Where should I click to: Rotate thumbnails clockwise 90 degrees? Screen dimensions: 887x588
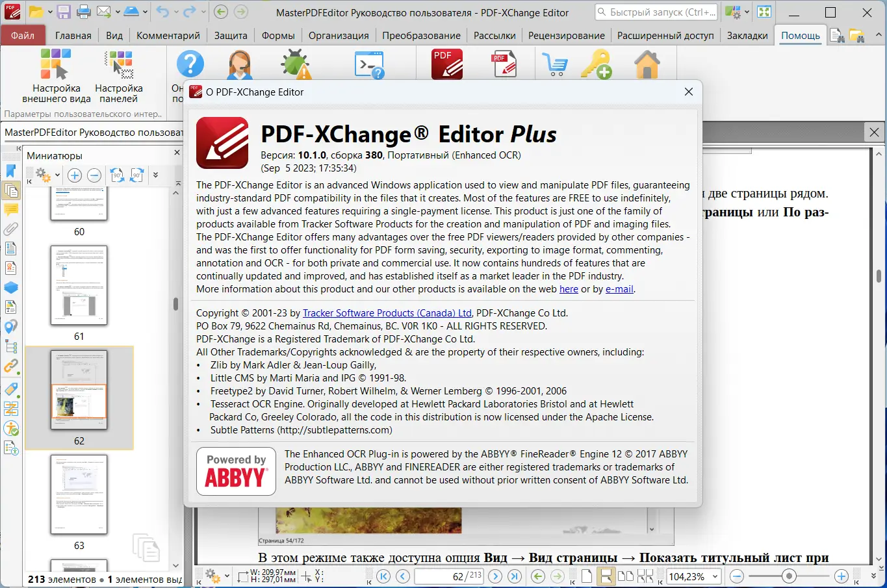[x=136, y=175]
